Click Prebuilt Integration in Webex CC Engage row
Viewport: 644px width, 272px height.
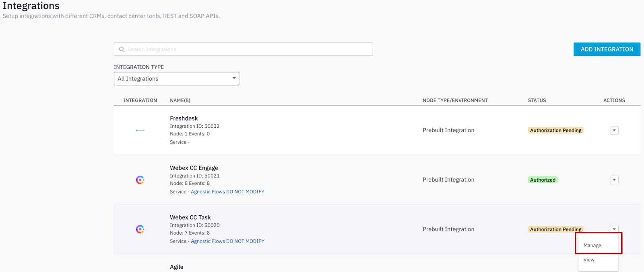point(448,180)
